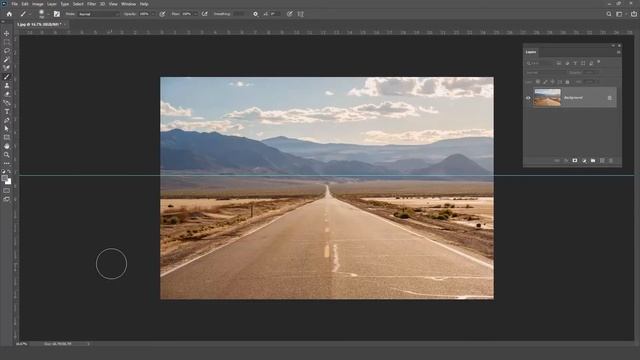Select the Rectangle shape tool

point(7,138)
